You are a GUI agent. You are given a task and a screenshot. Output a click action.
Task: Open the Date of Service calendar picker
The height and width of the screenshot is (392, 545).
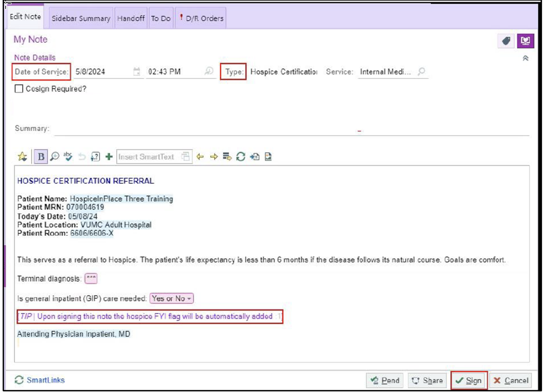click(137, 72)
